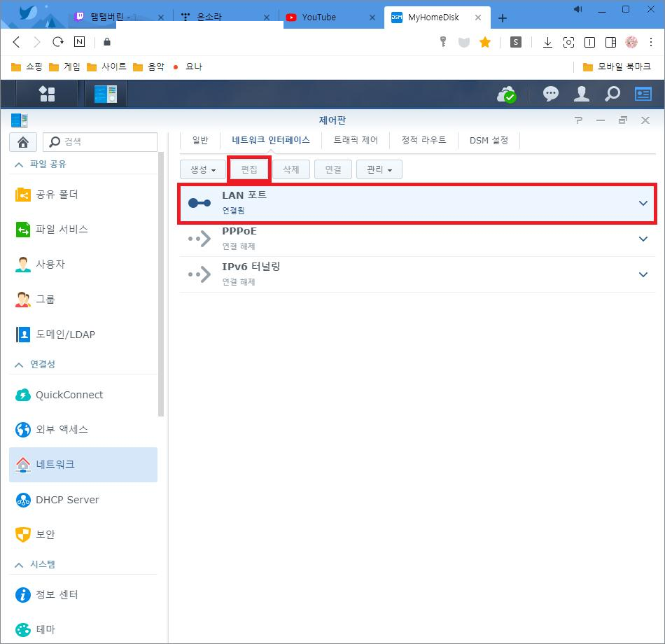The image size is (665, 644).
Task: Open QuickConnect in the sidebar
Action: pyautogui.click(x=69, y=395)
